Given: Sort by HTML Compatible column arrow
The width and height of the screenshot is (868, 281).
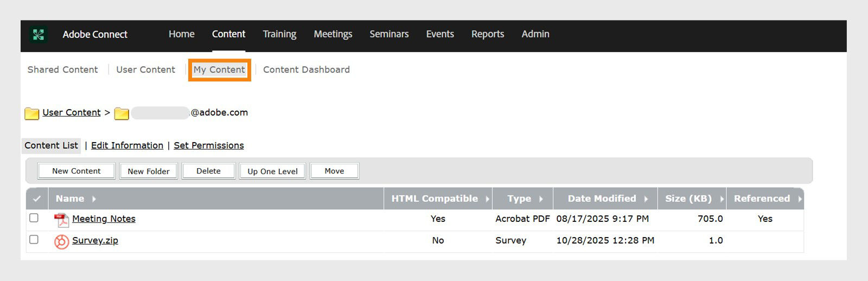Looking at the screenshot, I should [487, 199].
